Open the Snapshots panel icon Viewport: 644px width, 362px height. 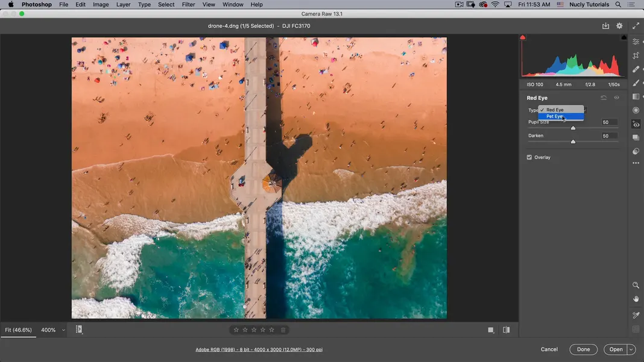click(x=636, y=138)
